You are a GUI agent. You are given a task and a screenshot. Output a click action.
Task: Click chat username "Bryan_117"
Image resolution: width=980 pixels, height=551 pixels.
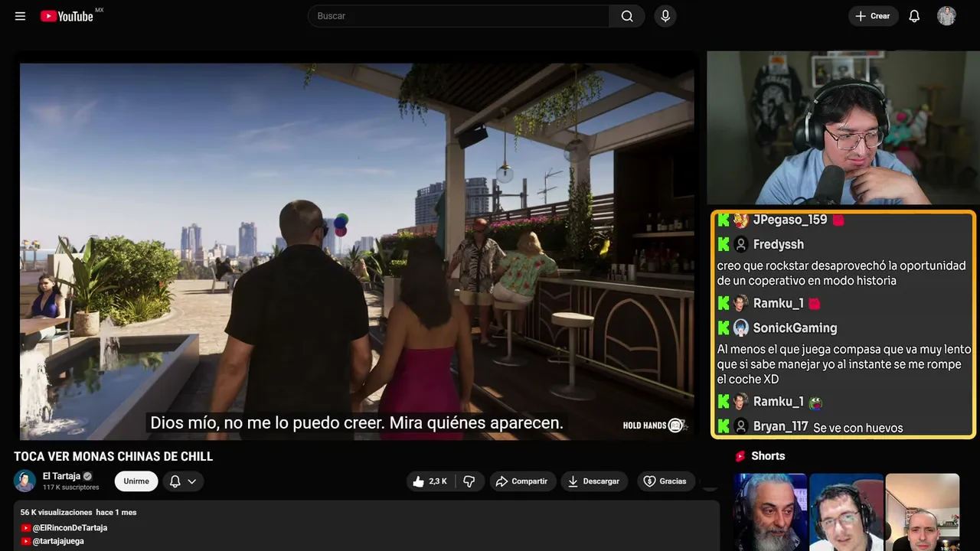tap(781, 427)
